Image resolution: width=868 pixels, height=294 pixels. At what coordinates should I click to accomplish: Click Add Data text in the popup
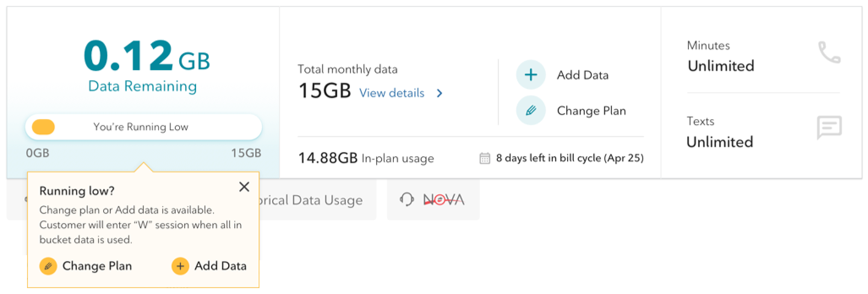[220, 266]
